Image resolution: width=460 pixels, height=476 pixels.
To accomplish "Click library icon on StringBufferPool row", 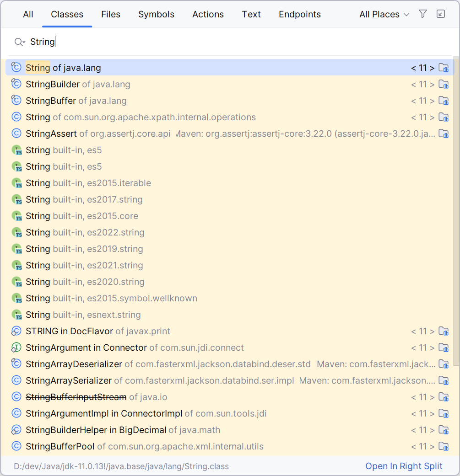I will [x=444, y=446].
